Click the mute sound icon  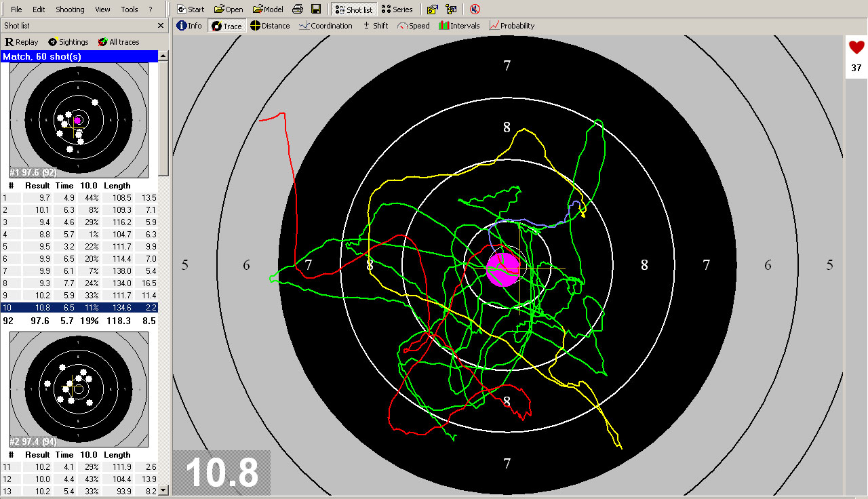[475, 9]
